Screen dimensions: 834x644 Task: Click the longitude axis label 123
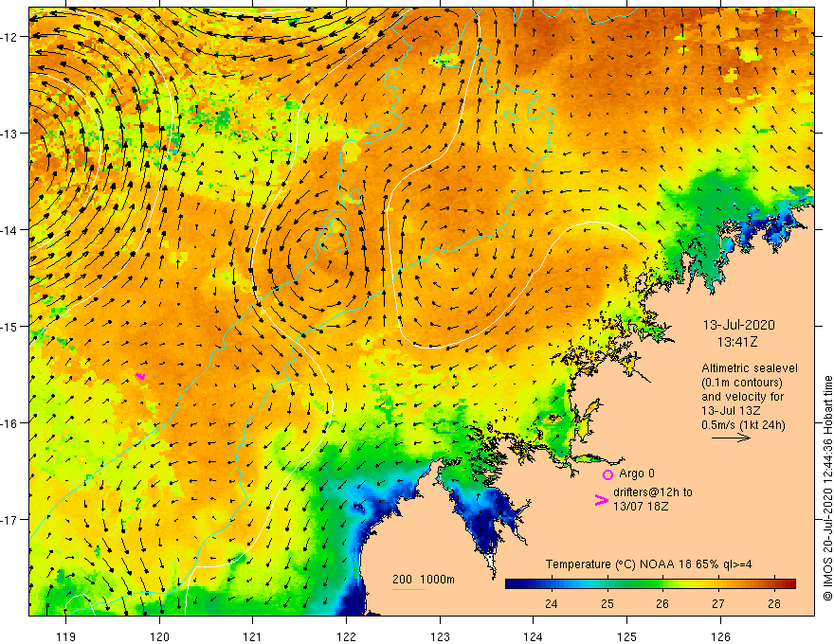point(440,636)
